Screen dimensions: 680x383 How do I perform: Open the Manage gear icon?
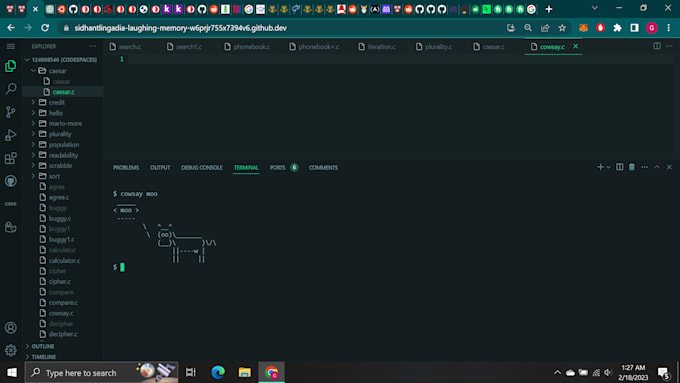coord(10,350)
